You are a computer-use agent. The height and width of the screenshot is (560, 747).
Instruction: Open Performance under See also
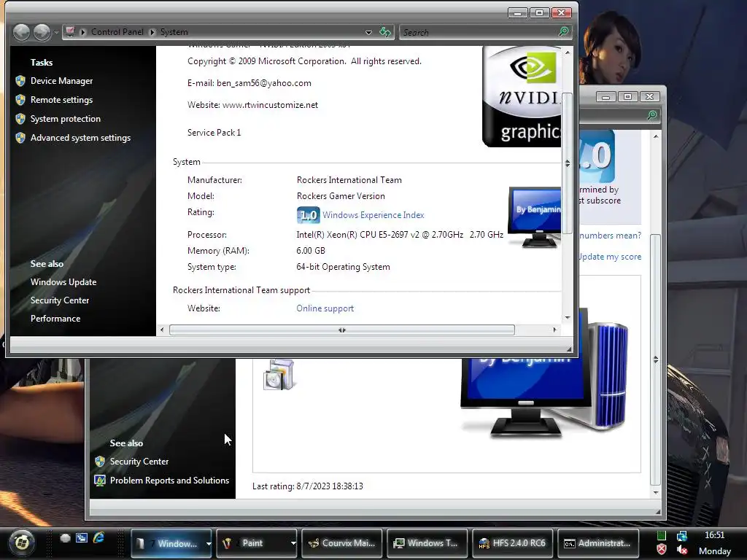coord(55,319)
